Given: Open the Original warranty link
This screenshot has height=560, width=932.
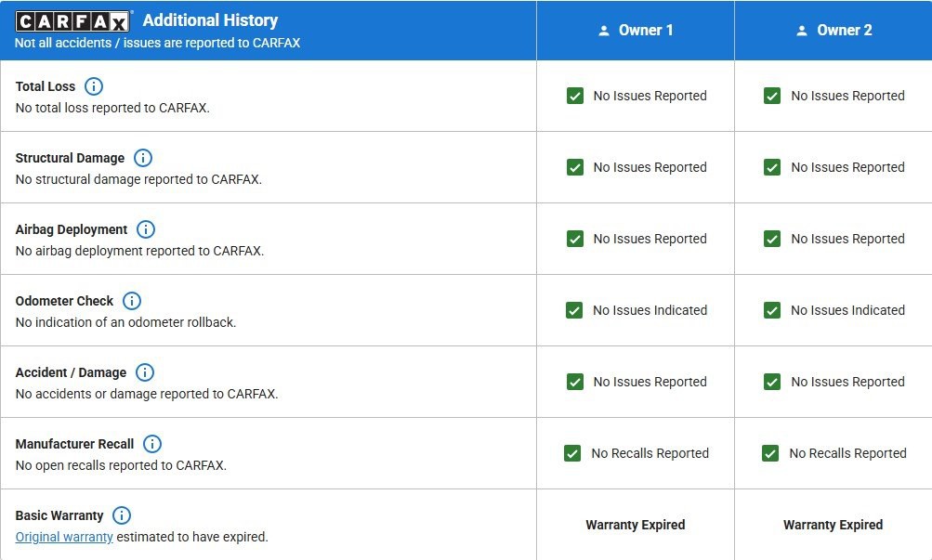Looking at the screenshot, I should [x=64, y=537].
